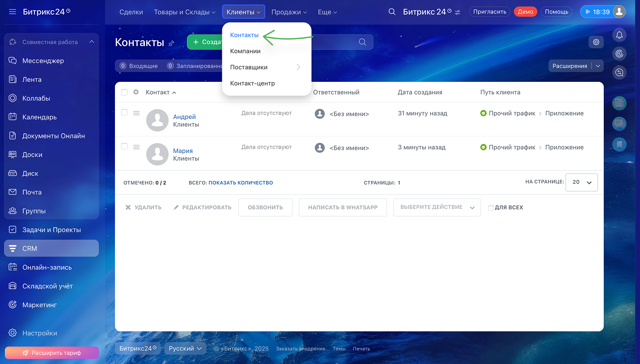This screenshot has height=364, width=640.
Task: Click the Показать количество link
Action: [241, 183]
